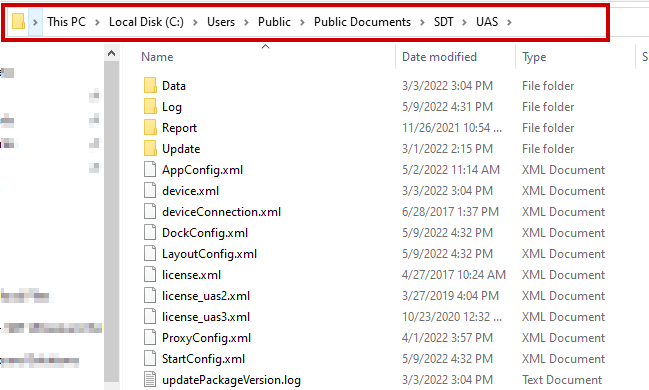The image size is (649, 390).
Task: Select the license_uas2.xml file name
Action: [206, 296]
